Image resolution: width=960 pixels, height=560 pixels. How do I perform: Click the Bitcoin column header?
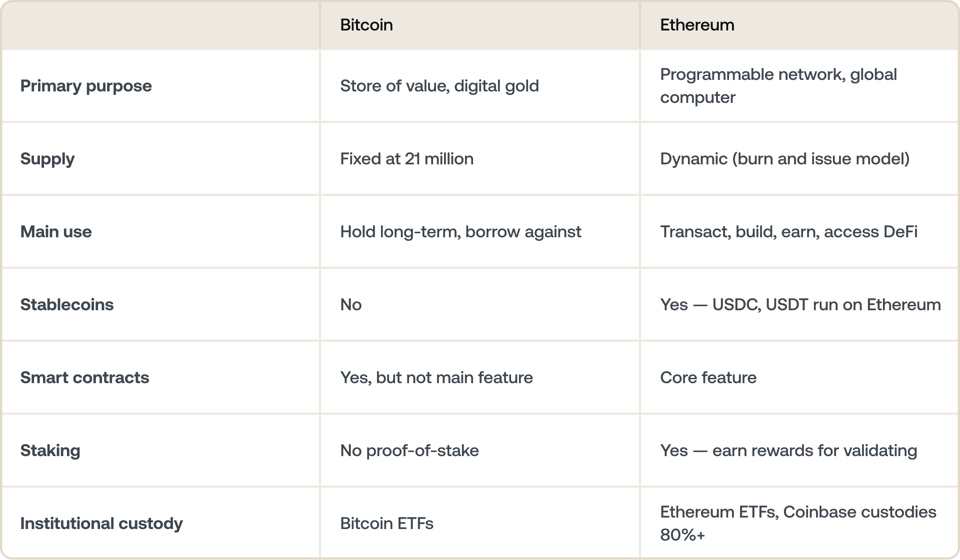[366, 25]
